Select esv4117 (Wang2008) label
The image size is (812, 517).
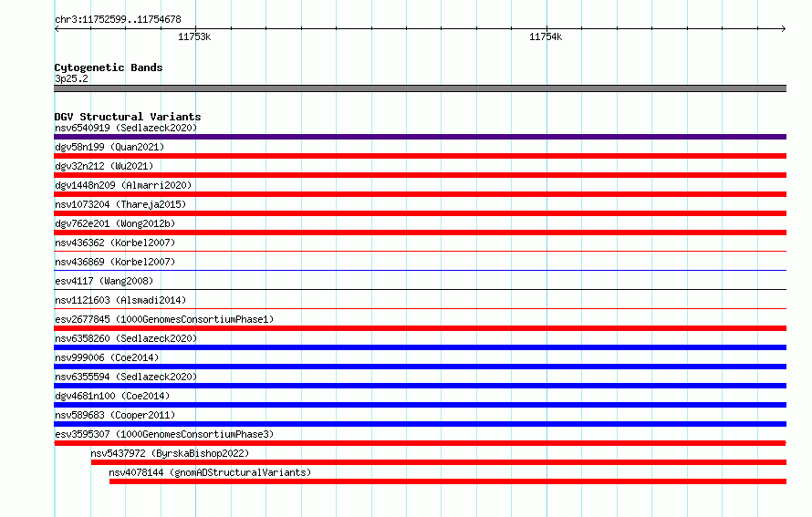coord(104,281)
